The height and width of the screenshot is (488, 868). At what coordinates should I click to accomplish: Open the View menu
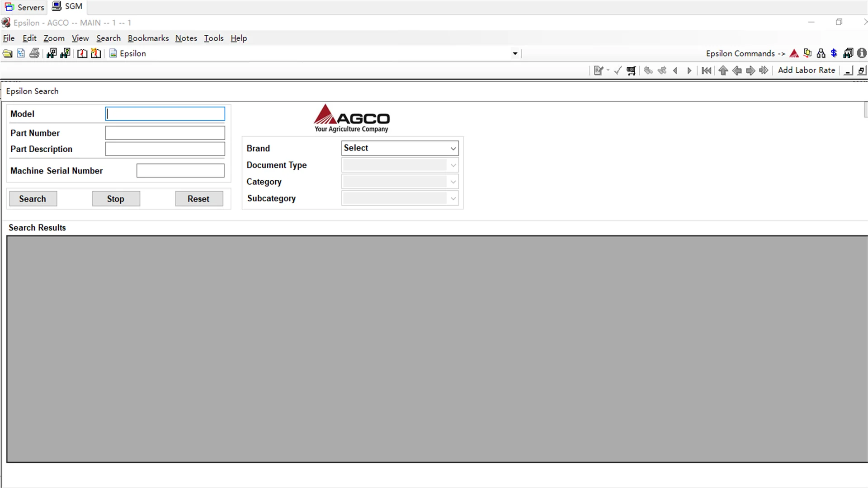point(80,38)
